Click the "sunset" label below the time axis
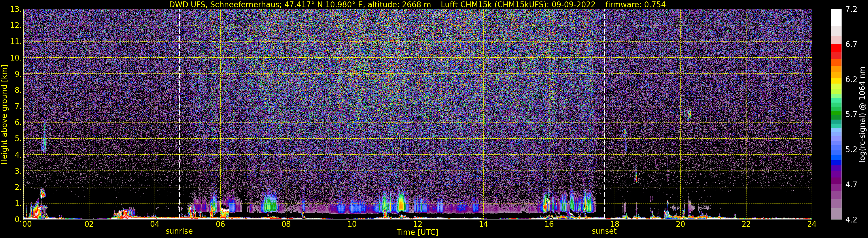The height and width of the screenshot is (238, 868). coord(604,231)
